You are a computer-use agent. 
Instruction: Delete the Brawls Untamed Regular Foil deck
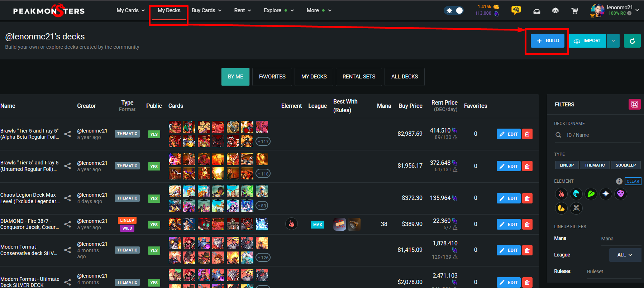(527, 166)
